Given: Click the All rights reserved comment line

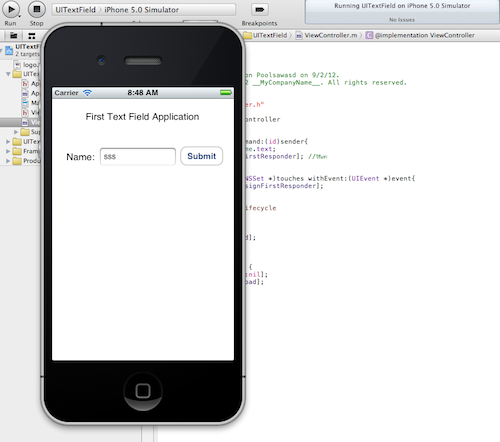Looking at the screenshot, I should pyautogui.click(x=325, y=83).
